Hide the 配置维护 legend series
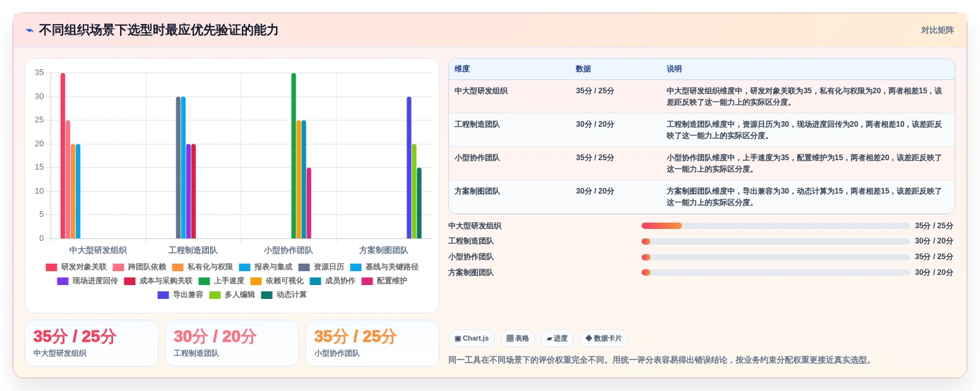This screenshot has width=980, height=391. 384,281
